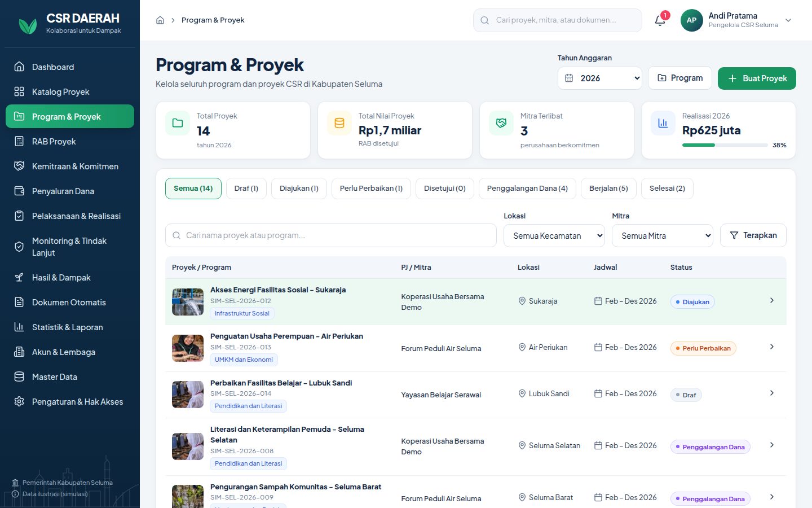Open Program & Proyek in the sidebar
Screen dimensions: 812x508
click(x=70, y=116)
